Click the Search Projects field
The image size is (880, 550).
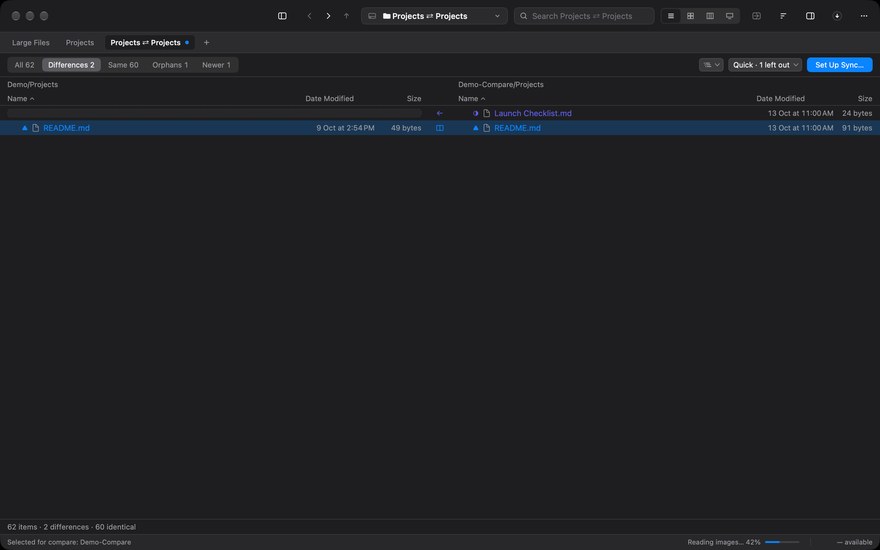(584, 16)
